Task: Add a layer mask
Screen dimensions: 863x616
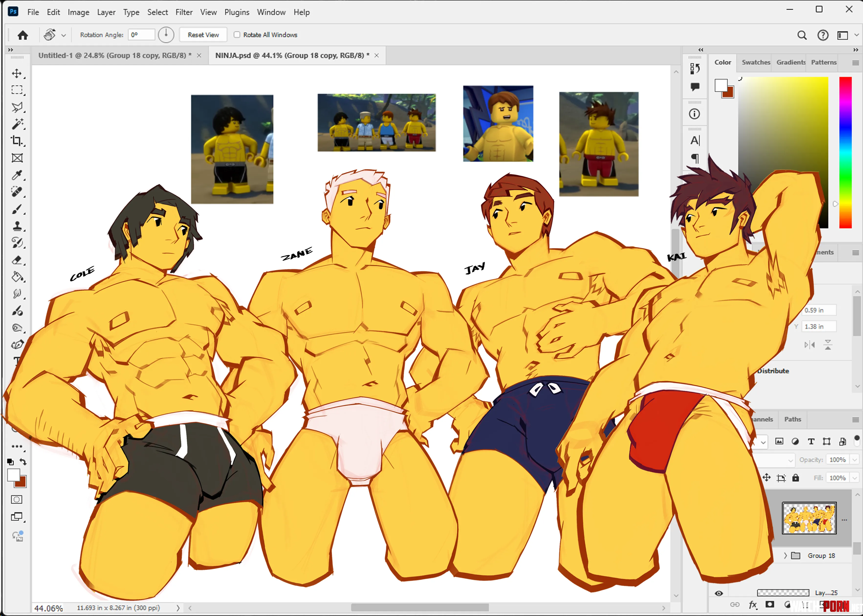Action: click(770, 605)
